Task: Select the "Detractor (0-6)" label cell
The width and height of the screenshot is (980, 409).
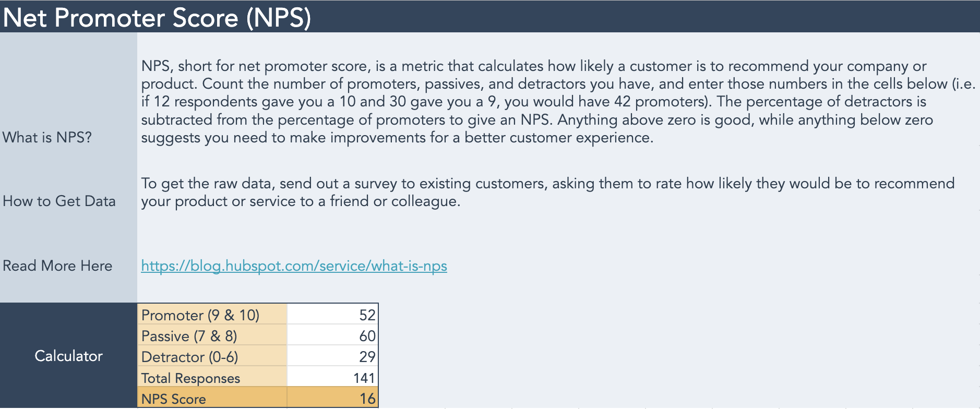Action: (212, 356)
